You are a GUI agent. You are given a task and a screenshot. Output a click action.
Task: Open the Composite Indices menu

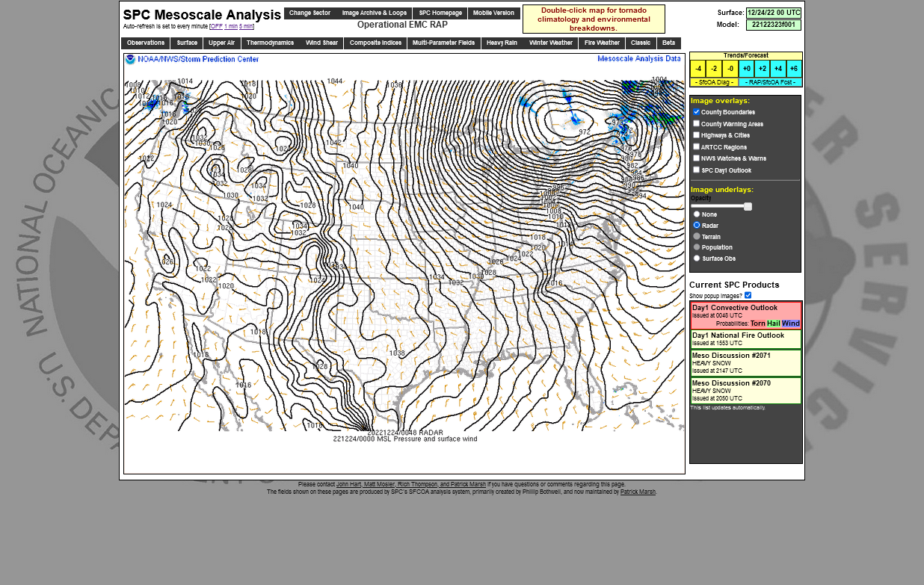coord(375,43)
